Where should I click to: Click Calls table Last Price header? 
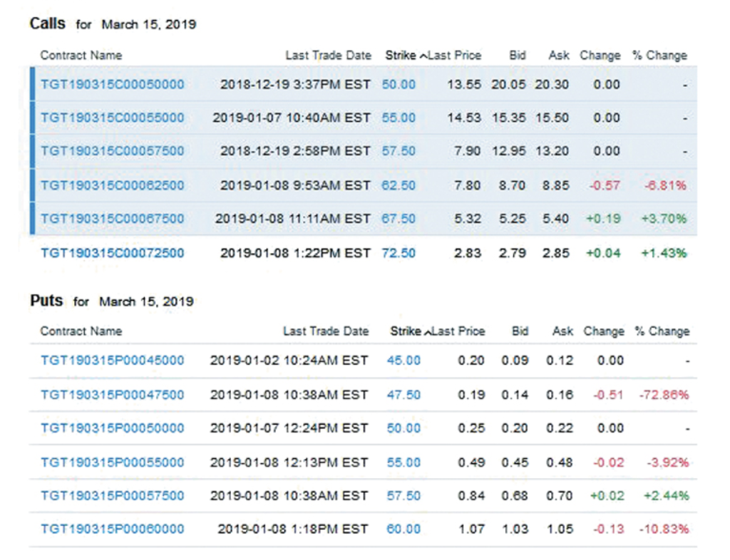pyautogui.click(x=455, y=56)
